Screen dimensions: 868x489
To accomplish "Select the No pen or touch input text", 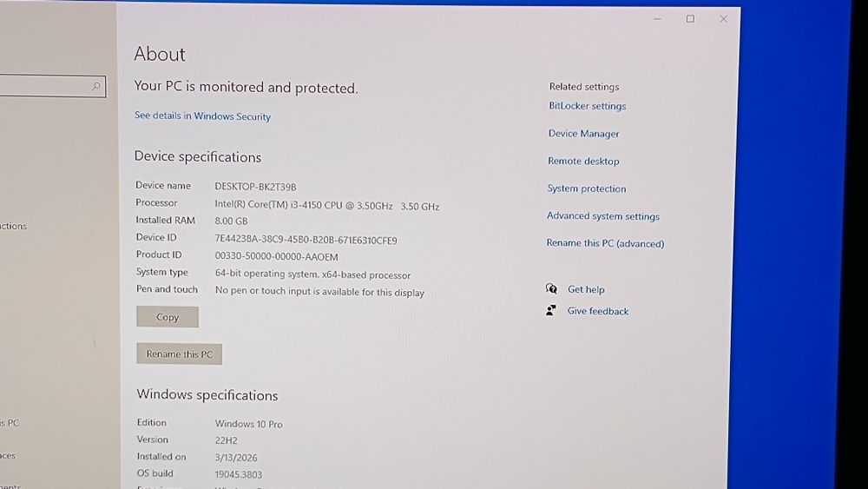I will coord(319,291).
